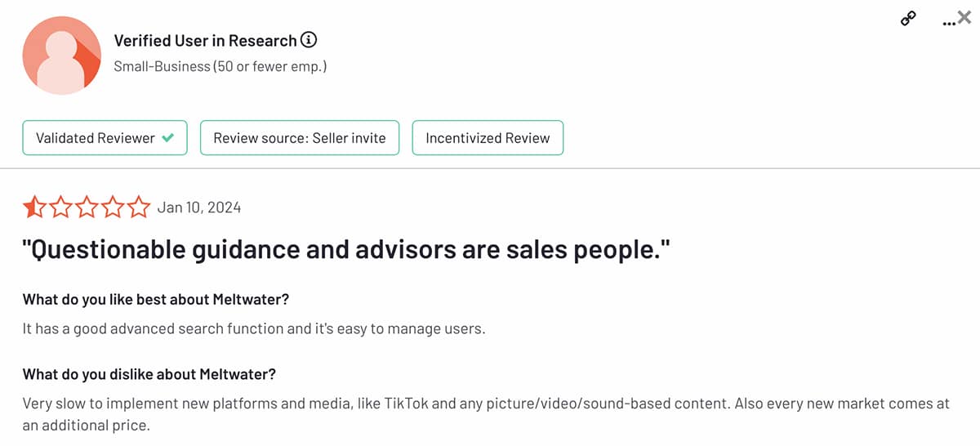Click the Jan 10, 2024 review date
This screenshot has width=980, height=446.
[x=198, y=207]
